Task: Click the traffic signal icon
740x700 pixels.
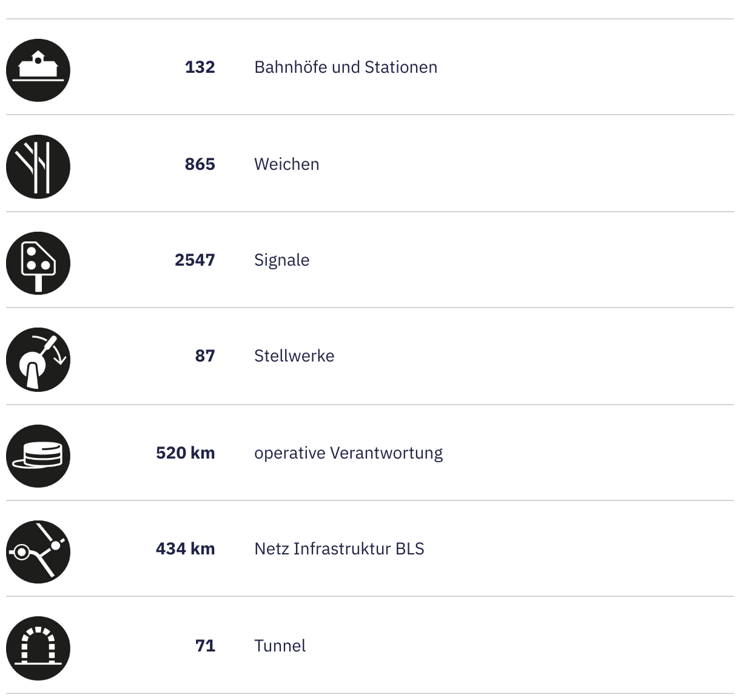Action: tap(38, 263)
